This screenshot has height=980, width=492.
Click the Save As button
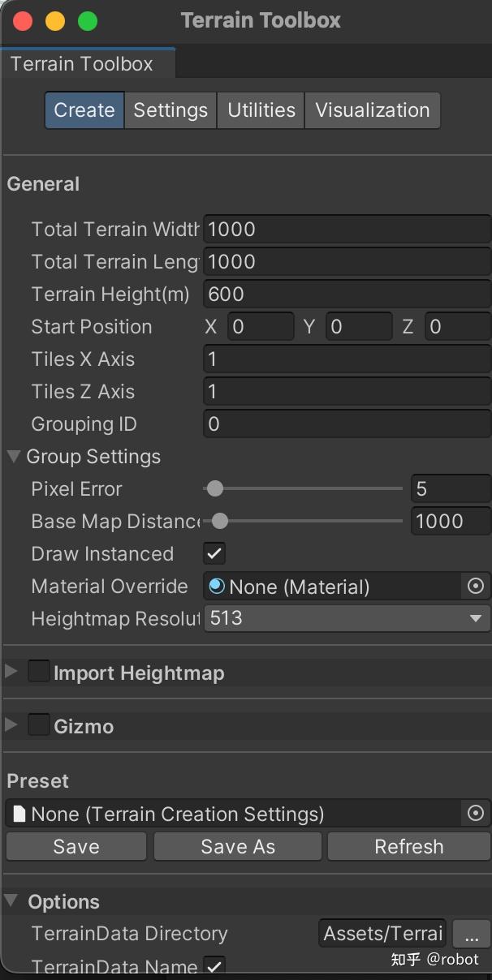pos(238,846)
